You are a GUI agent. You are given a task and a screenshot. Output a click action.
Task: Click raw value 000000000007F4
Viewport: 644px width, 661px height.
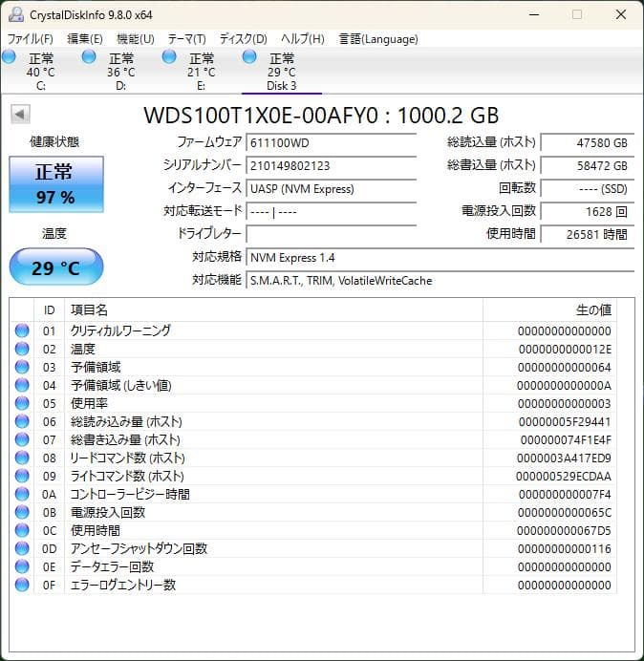point(565,495)
